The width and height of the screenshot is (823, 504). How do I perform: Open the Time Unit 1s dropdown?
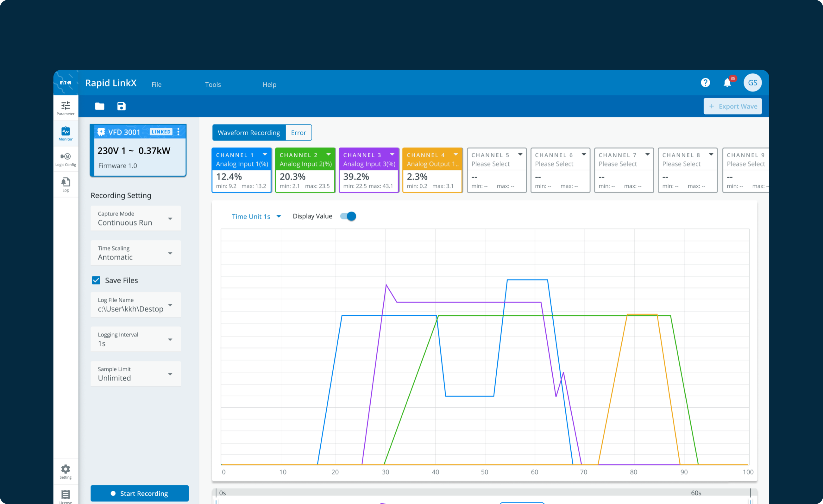point(256,217)
